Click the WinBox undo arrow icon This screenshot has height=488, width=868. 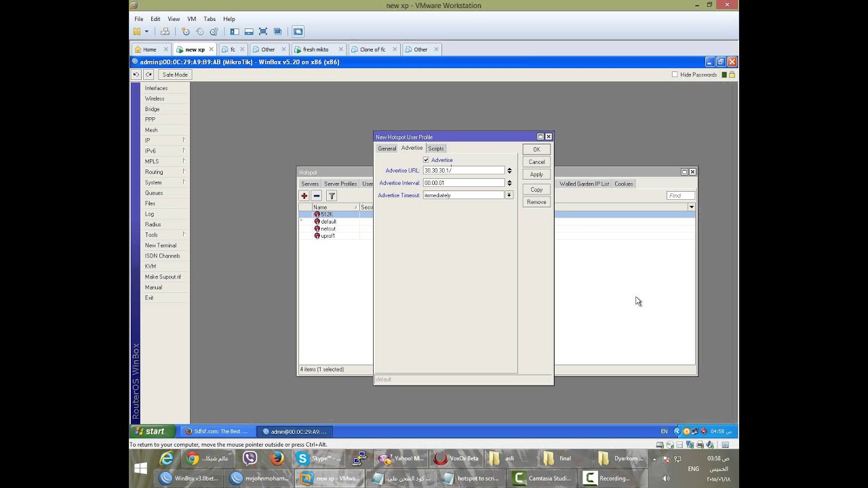tap(136, 75)
